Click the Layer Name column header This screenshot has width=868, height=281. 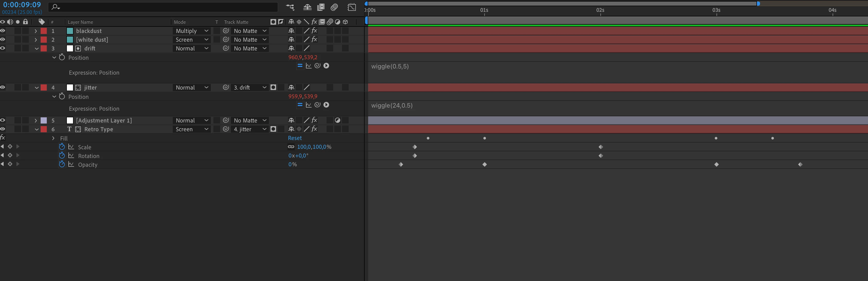click(80, 22)
